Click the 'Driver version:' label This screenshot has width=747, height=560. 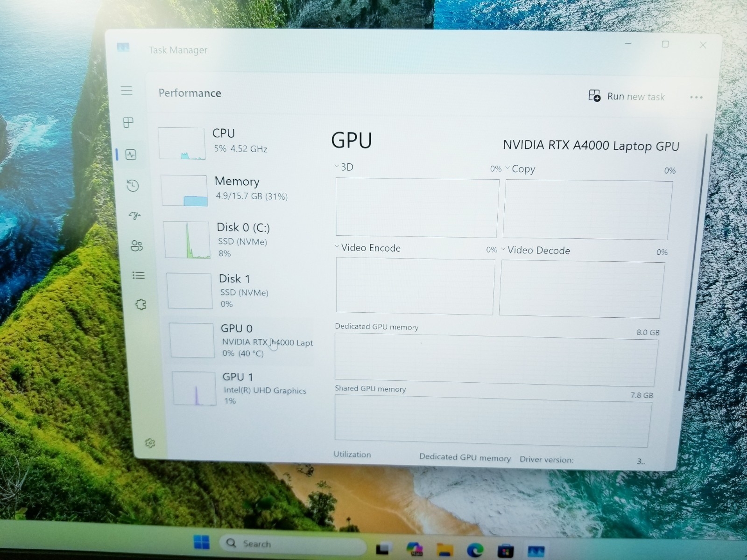pos(547,459)
